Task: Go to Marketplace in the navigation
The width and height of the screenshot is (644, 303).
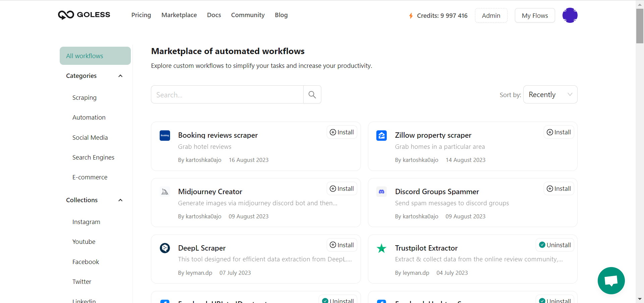Action: [179, 15]
